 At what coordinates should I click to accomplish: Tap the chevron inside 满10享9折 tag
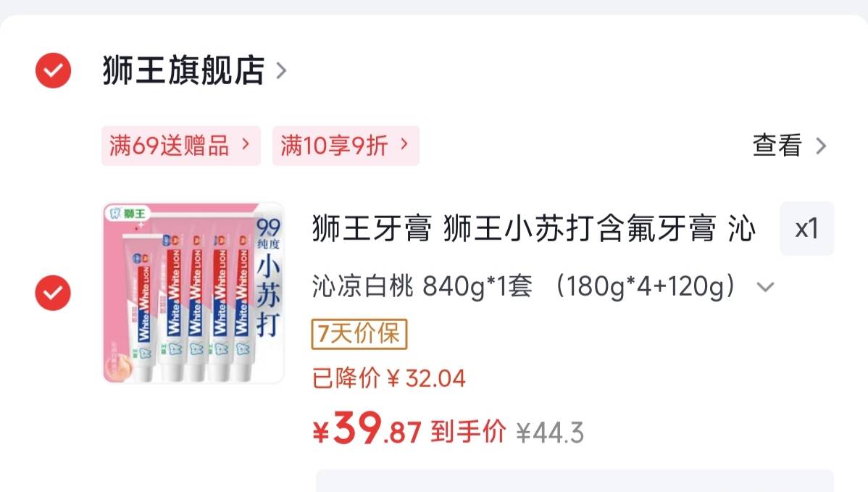point(404,144)
